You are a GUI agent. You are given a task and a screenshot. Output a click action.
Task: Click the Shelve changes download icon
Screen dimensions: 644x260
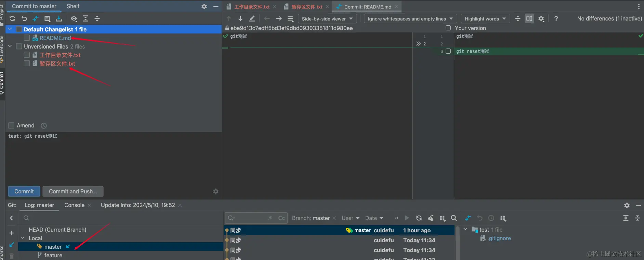point(59,18)
